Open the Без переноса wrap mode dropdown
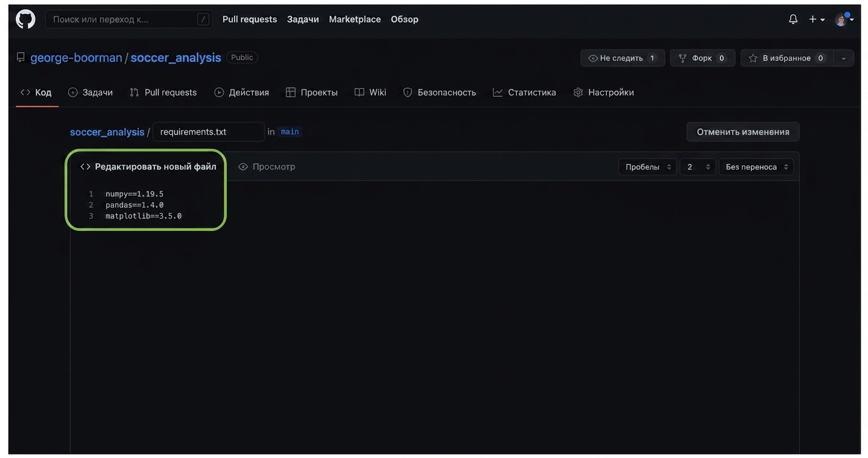 pyautogui.click(x=756, y=167)
